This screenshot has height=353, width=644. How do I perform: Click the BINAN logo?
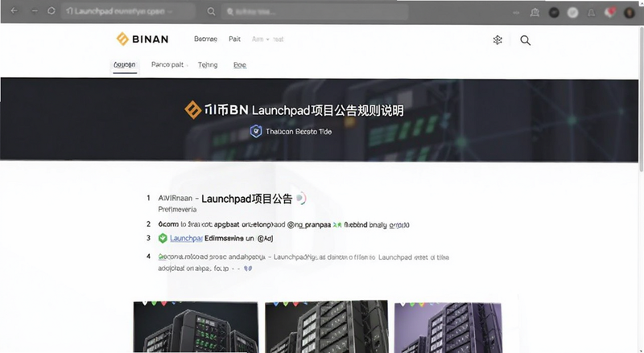point(142,39)
